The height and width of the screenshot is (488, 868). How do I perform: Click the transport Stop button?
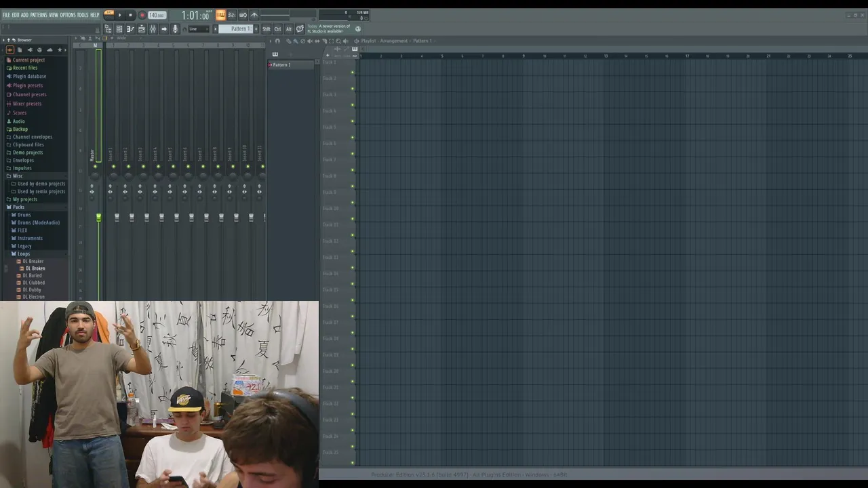pos(131,15)
